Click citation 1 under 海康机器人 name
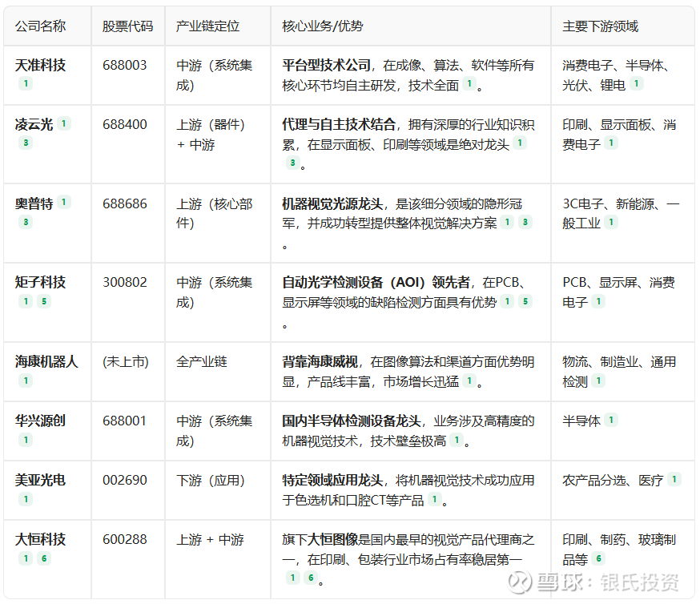This screenshot has height=604, width=700. pyautogui.click(x=26, y=381)
